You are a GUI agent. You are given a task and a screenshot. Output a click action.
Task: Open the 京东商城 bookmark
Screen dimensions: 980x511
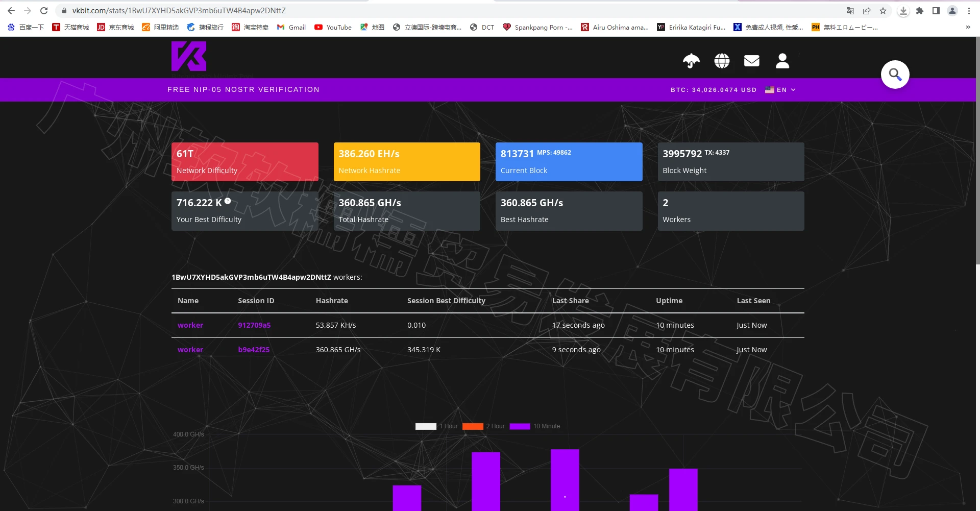(115, 28)
